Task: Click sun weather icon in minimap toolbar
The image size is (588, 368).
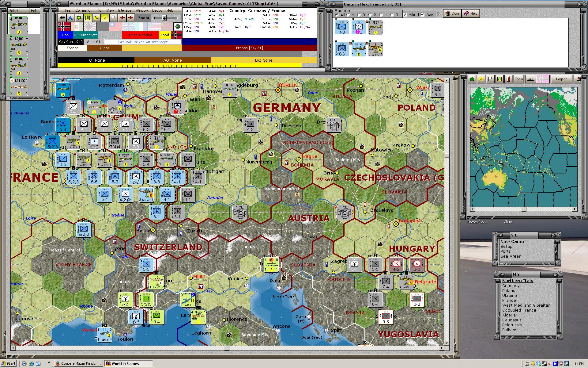Action: (481, 79)
